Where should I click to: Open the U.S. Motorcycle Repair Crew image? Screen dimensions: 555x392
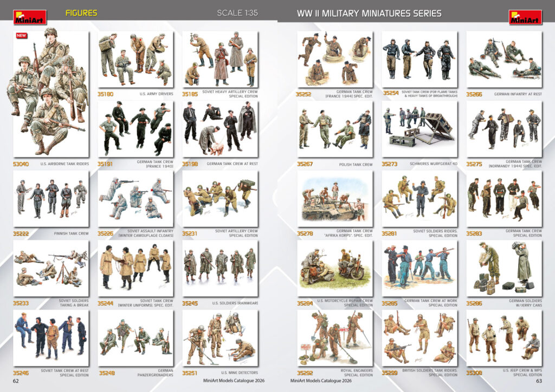tap(334, 268)
